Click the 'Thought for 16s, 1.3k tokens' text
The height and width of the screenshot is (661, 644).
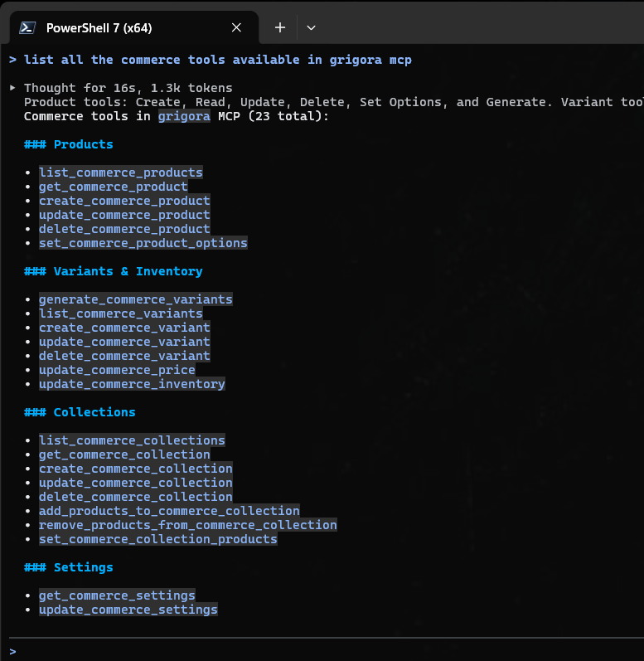pyautogui.click(x=128, y=88)
